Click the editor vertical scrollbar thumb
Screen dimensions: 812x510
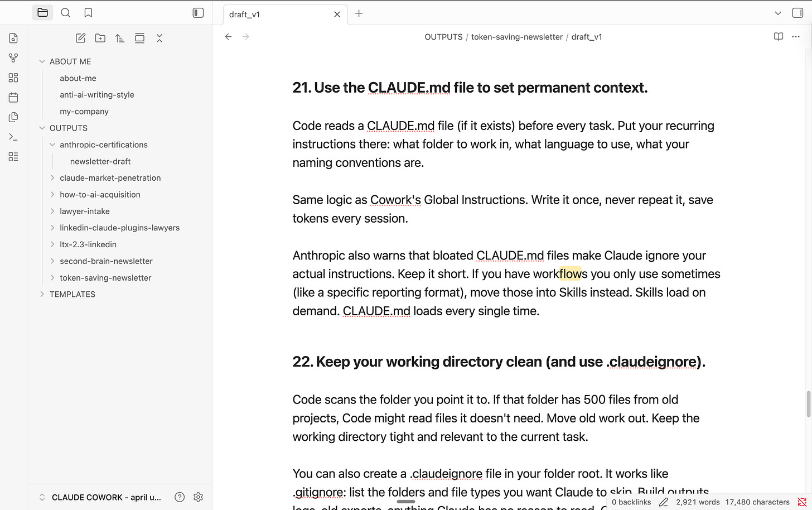[x=809, y=404]
